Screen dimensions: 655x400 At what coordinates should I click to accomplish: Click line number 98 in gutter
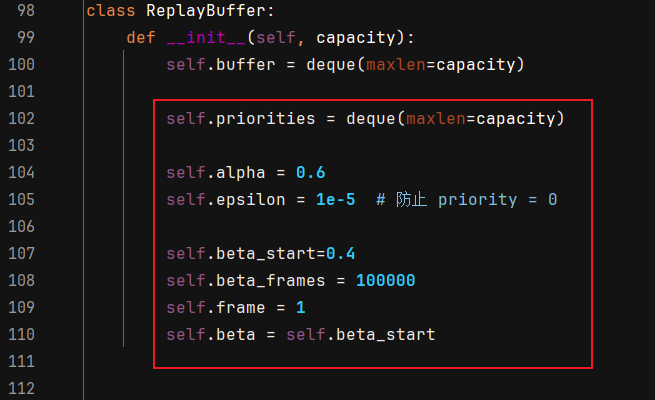(x=26, y=10)
